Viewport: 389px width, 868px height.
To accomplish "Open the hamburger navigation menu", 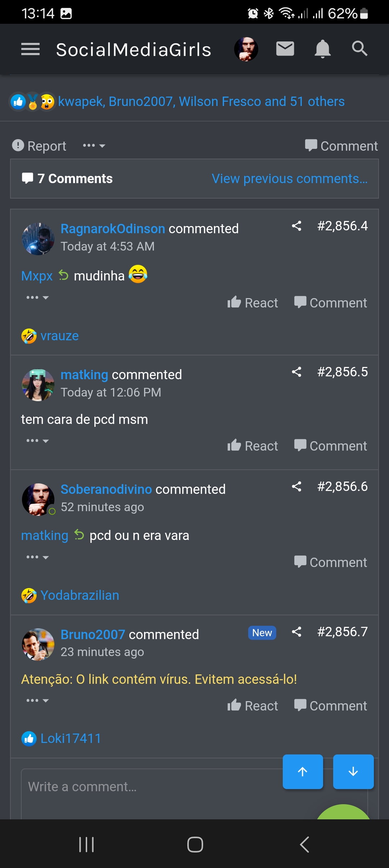I will click(30, 49).
